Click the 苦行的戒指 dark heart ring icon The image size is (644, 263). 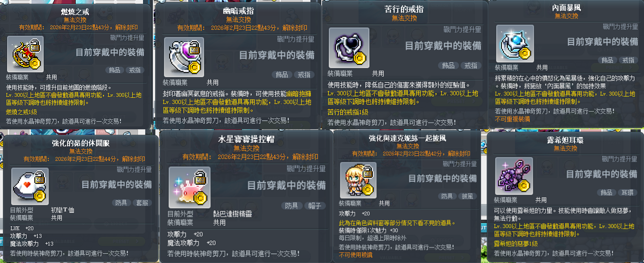tap(349, 48)
